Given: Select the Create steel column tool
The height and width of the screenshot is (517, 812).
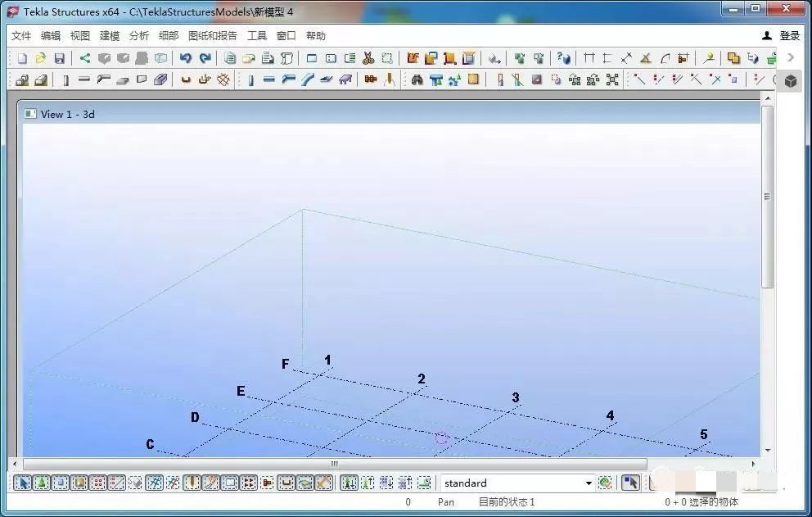Looking at the screenshot, I should coord(250,80).
